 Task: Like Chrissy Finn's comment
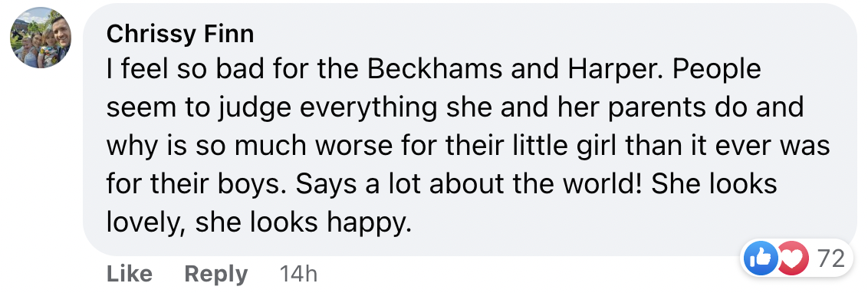pyautogui.click(x=129, y=274)
